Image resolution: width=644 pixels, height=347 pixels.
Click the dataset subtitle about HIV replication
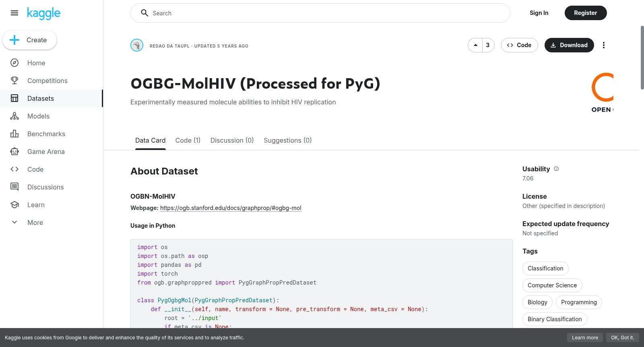coord(233,102)
